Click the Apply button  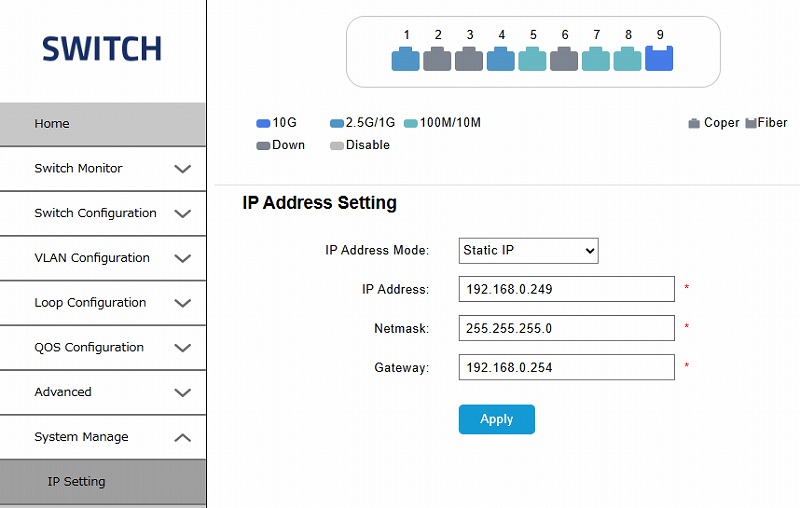(x=497, y=420)
